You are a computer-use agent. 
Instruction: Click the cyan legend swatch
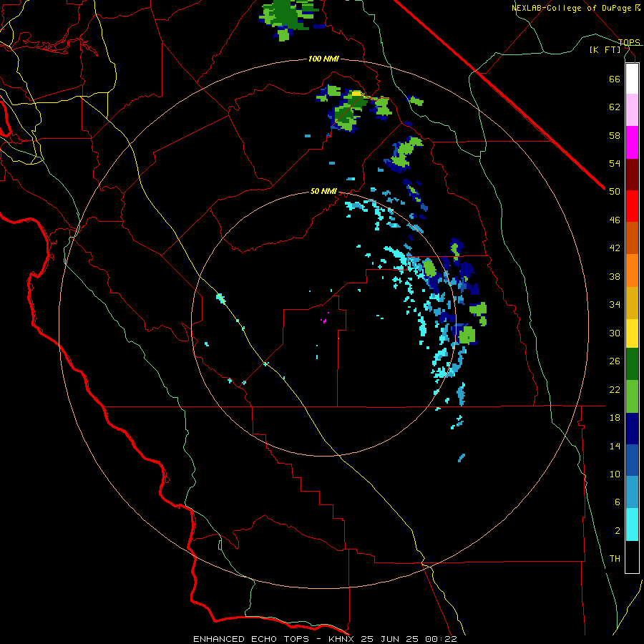632,525
